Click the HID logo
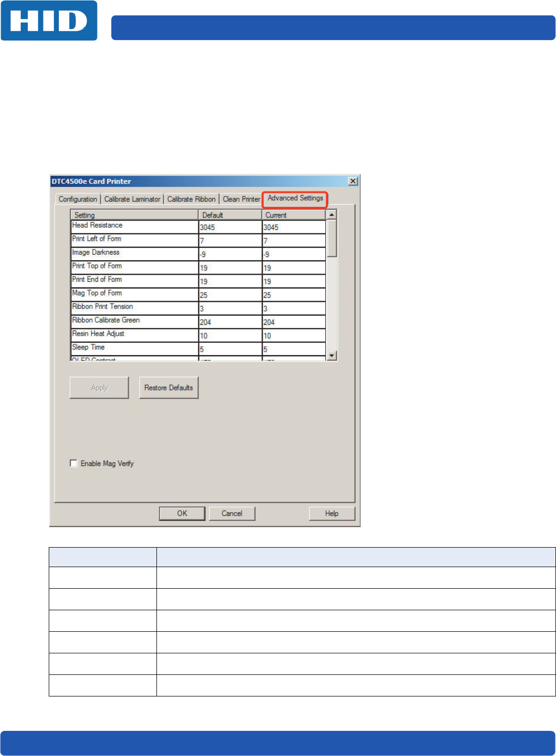This screenshot has width=556, height=756. (x=49, y=21)
